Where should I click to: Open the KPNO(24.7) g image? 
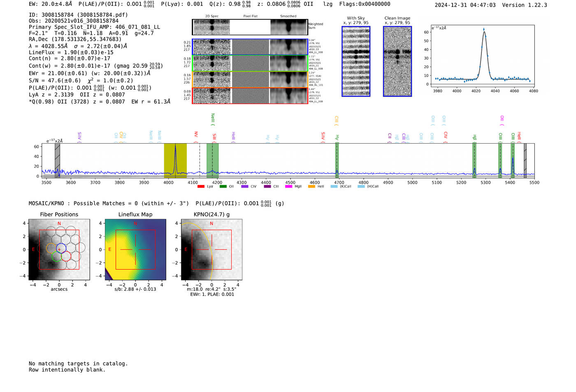[211, 250]
